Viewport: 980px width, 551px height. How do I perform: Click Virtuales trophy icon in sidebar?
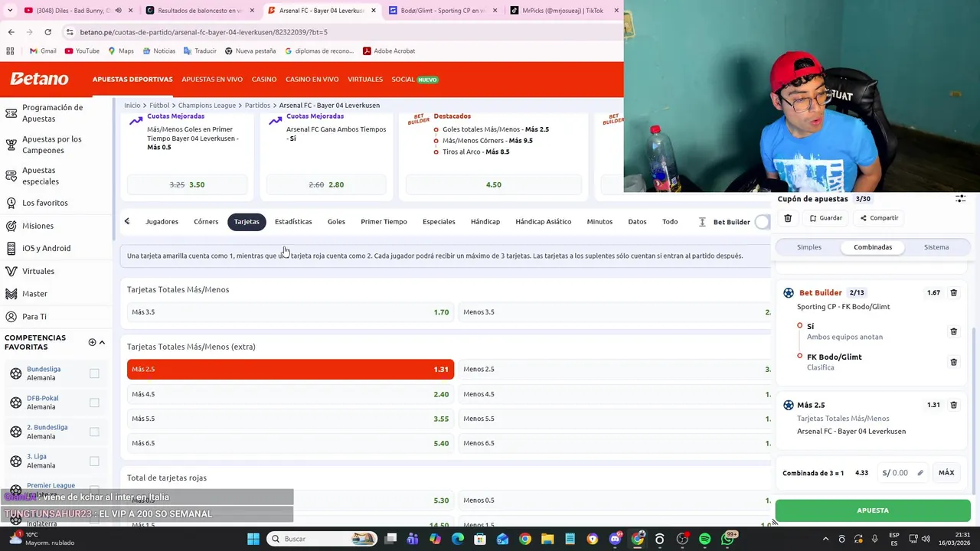[11, 271]
